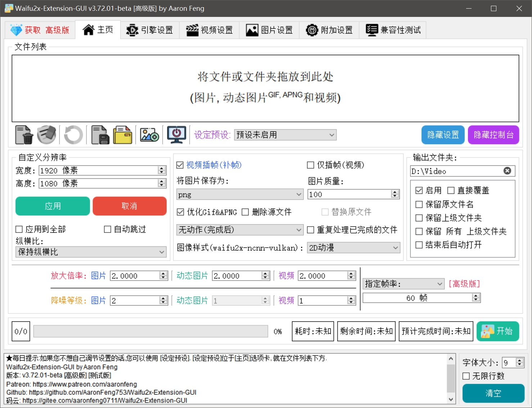Click the 剩余时间:未知 box
The image size is (532, 408).
366,331
